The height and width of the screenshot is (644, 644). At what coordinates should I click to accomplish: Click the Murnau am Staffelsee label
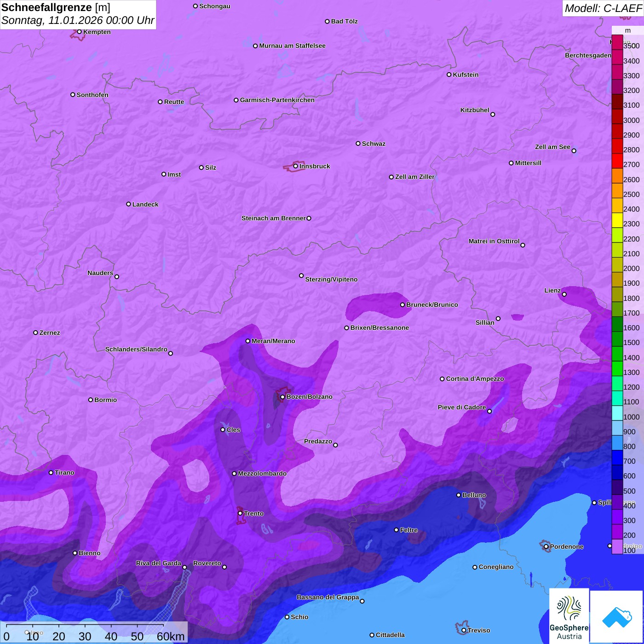pyautogui.click(x=292, y=46)
